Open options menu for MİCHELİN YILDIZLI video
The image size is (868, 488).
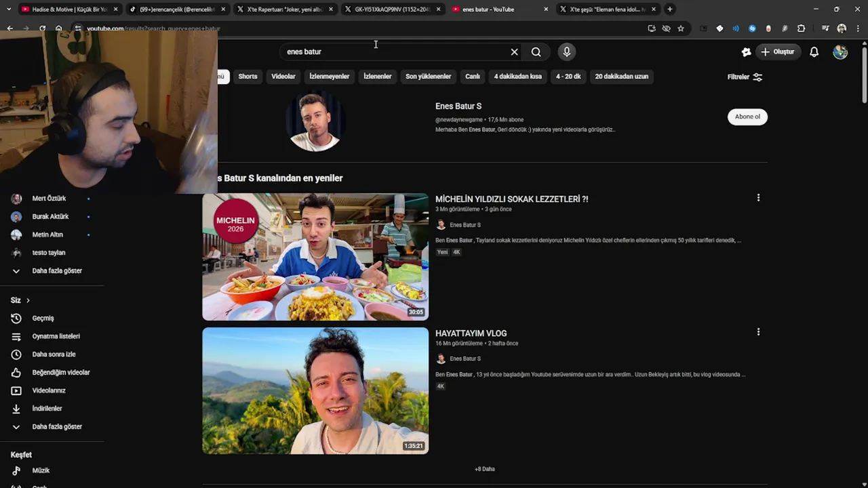[x=758, y=198]
